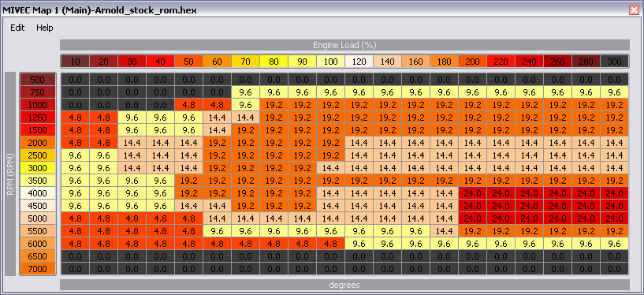Select the 9.6 cell at 2500 RPM, 10 load
This screenshot has height=295, width=644.
75,155
